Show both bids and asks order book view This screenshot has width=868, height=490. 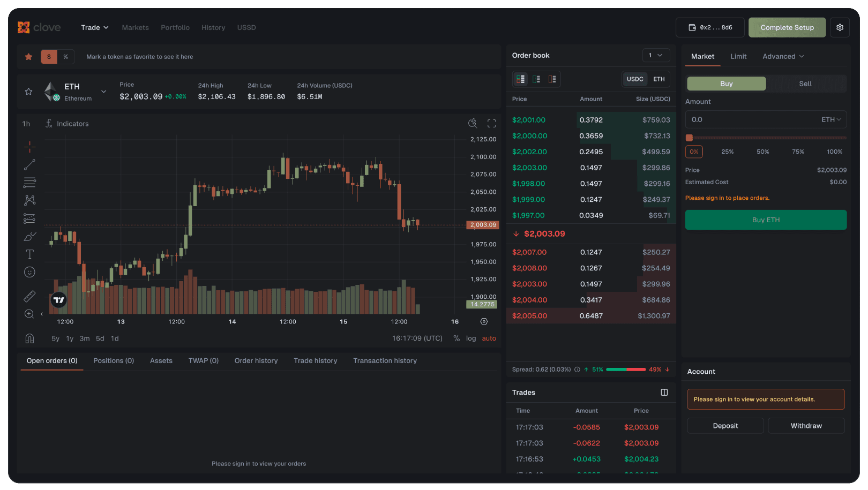520,79
